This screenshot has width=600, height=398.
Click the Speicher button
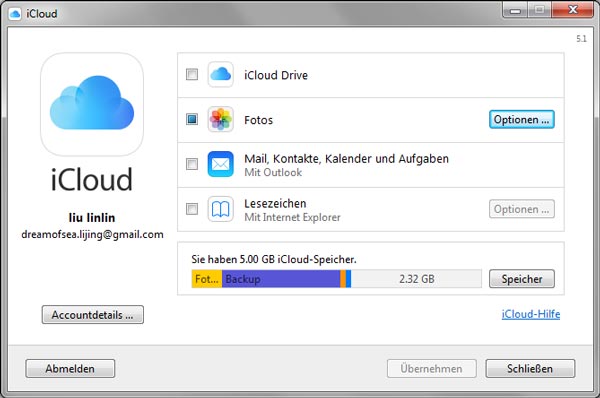pos(522,279)
